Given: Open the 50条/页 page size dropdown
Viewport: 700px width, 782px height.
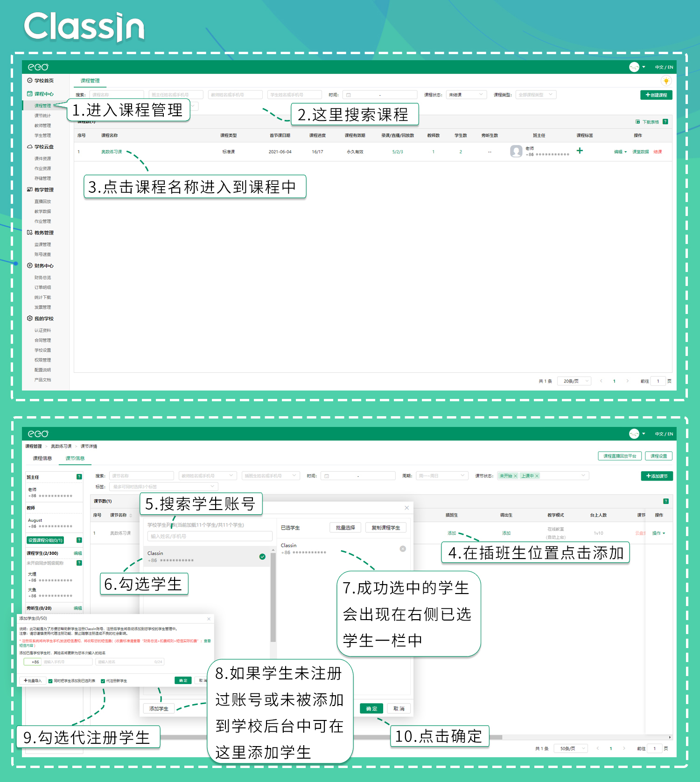Looking at the screenshot, I should (571, 748).
